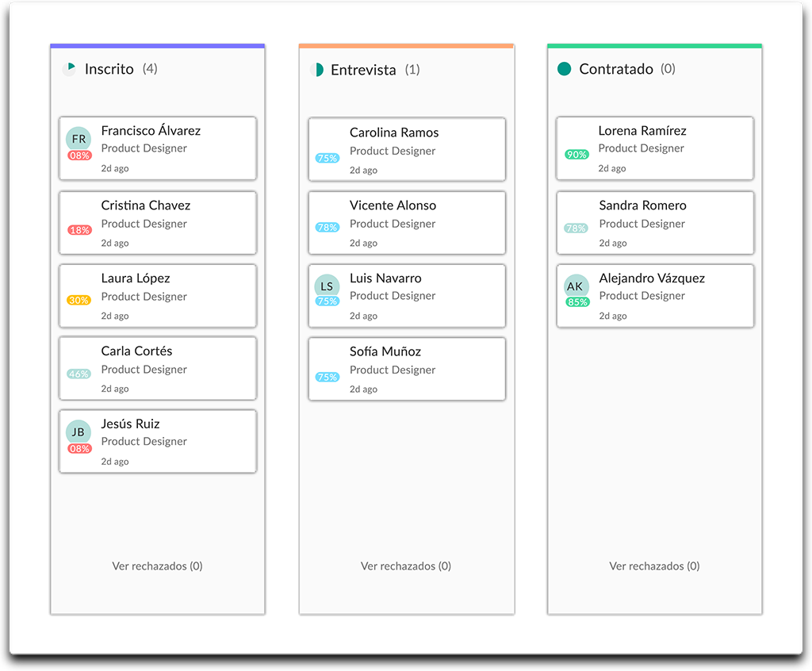This screenshot has height=671, width=812.
Task: Click the Contratado full-circle stage icon
Action: tap(565, 69)
